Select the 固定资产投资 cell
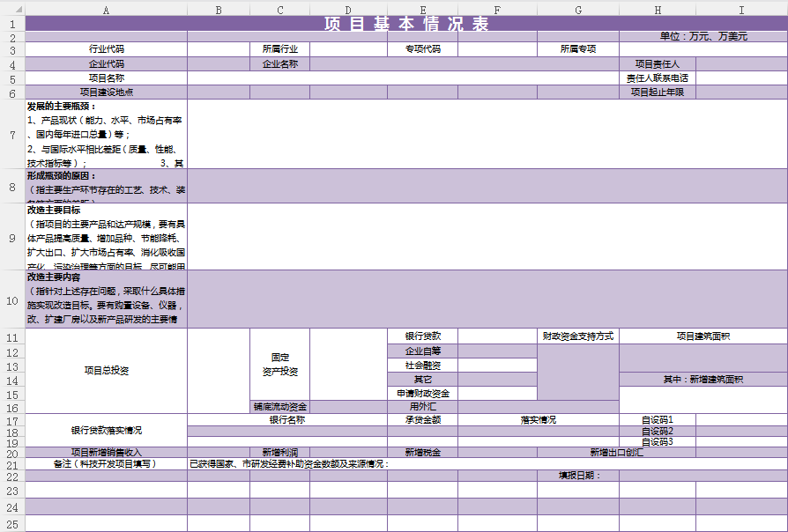This screenshot has height=532, width=788. 279,365
